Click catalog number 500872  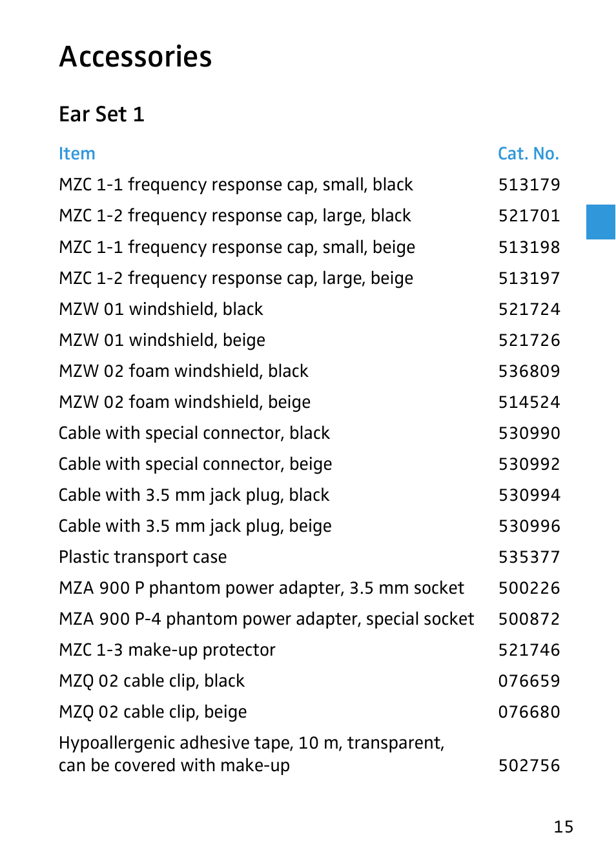pos(529,619)
